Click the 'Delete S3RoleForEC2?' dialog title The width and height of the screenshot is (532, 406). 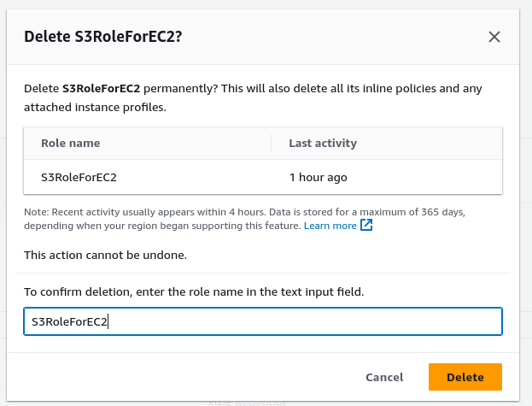[x=103, y=37]
